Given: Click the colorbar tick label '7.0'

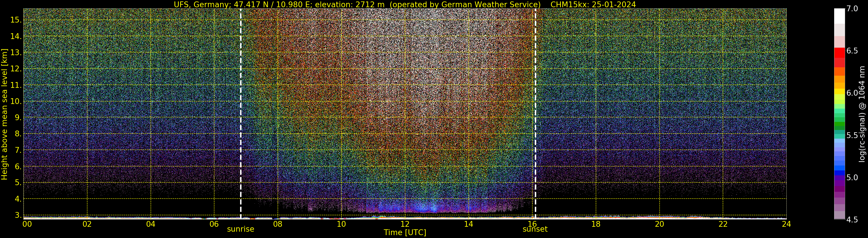Looking at the screenshot, I should 852,9.
